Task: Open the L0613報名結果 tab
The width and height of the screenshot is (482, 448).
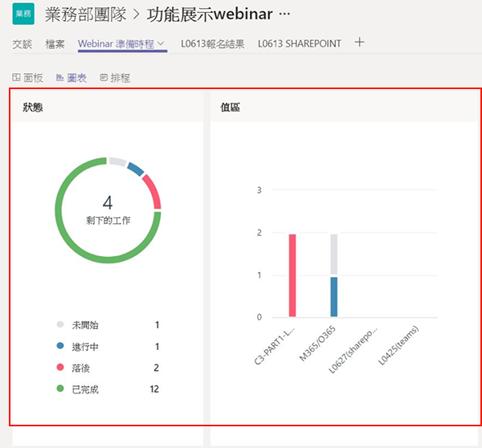Action: point(212,44)
